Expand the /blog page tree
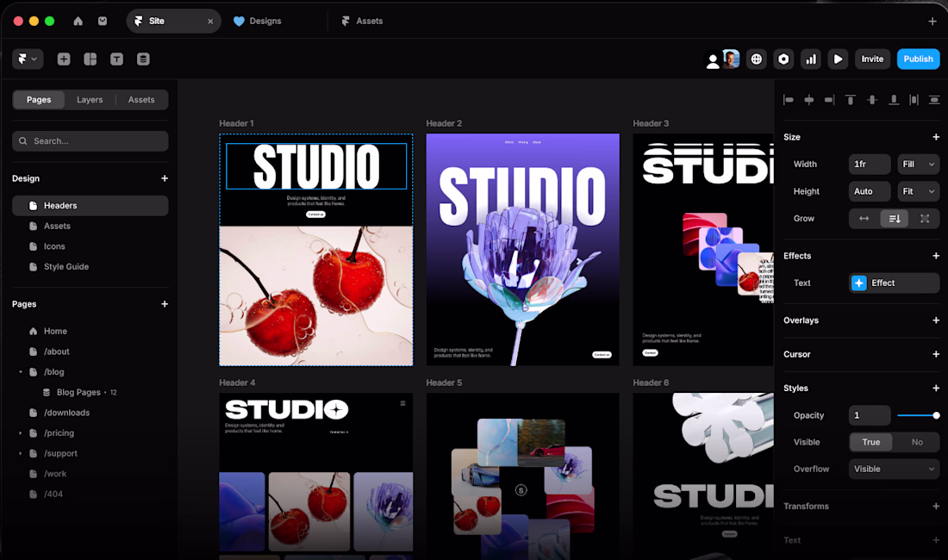 tap(21, 372)
